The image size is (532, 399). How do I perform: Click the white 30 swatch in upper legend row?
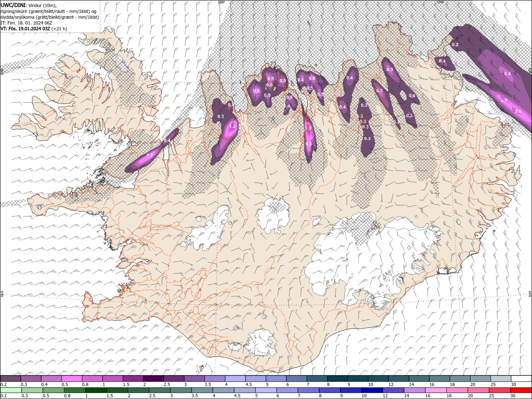click(522, 378)
